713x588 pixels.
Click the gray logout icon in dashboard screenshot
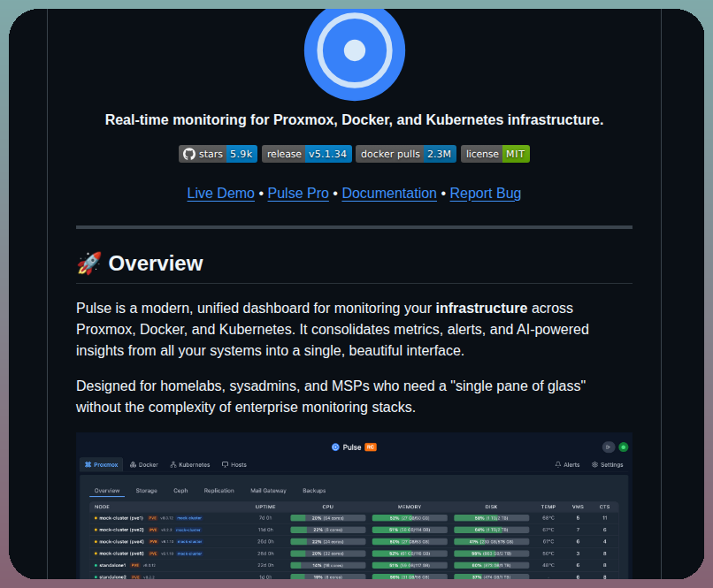tap(609, 447)
